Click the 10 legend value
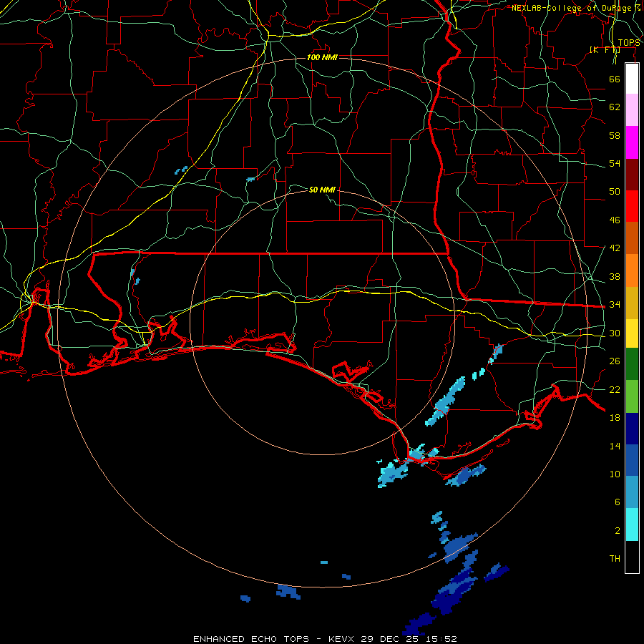644x644 pixels. click(x=615, y=474)
